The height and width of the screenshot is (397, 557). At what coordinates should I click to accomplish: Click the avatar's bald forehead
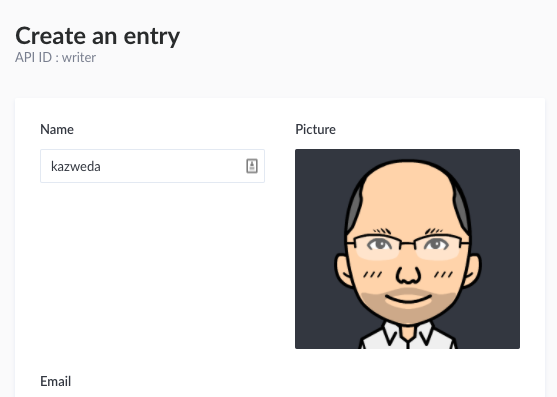pyautogui.click(x=407, y=194)
